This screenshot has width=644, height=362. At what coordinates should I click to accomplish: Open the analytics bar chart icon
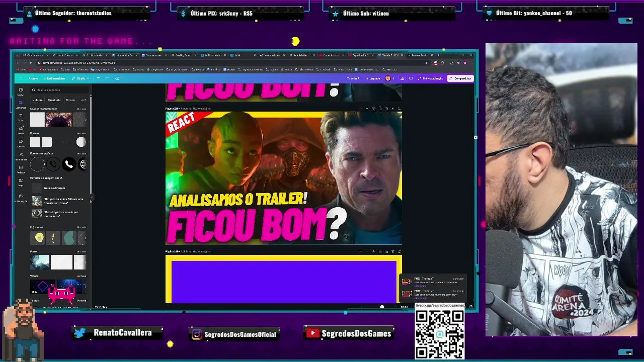coord(402,78)
